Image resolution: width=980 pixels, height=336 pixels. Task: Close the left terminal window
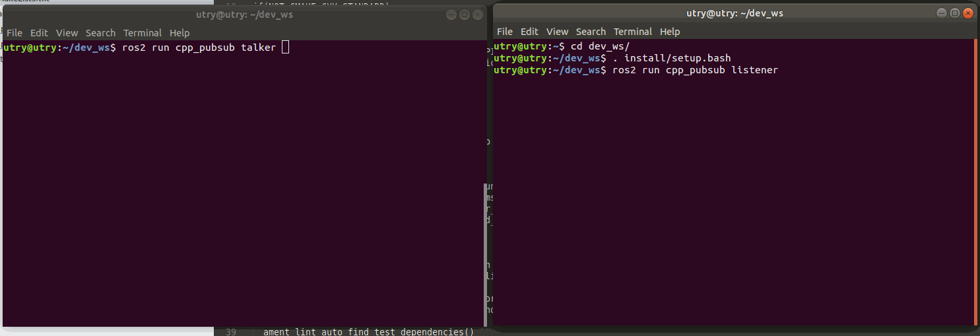(478, 15)
